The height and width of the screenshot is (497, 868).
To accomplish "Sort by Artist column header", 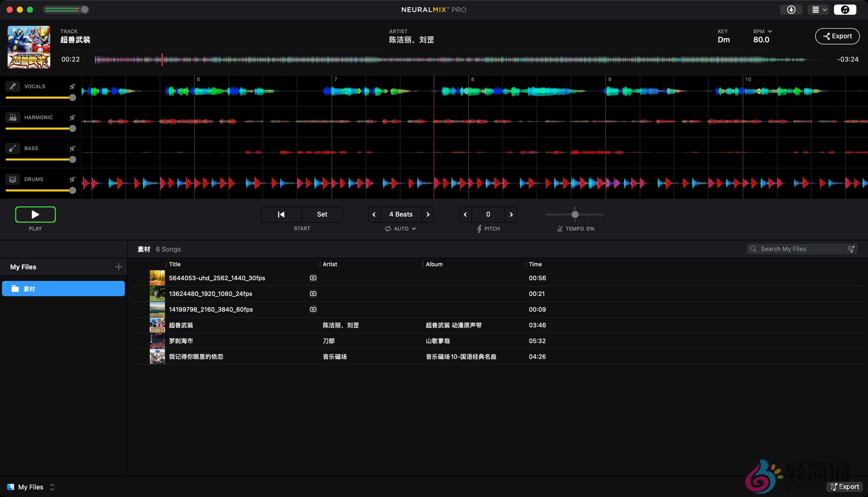I will pyautogui.click(x=330, y=264).
